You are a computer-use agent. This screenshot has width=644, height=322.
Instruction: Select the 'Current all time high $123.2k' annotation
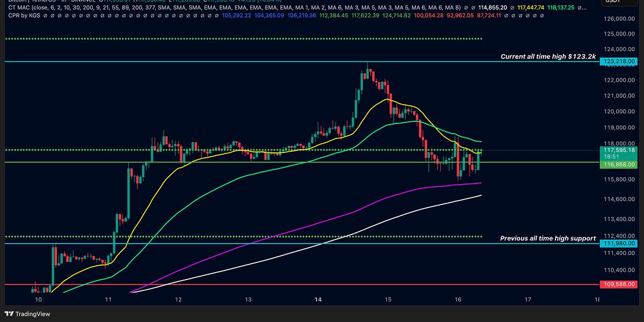point(548,56)
